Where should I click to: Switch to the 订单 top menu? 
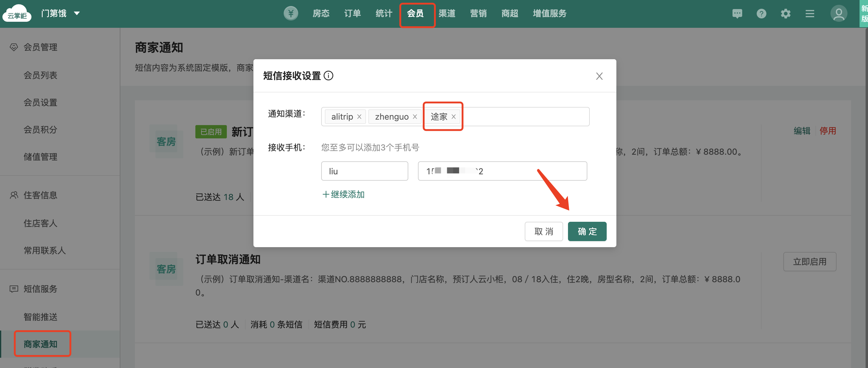coord(352,14)
